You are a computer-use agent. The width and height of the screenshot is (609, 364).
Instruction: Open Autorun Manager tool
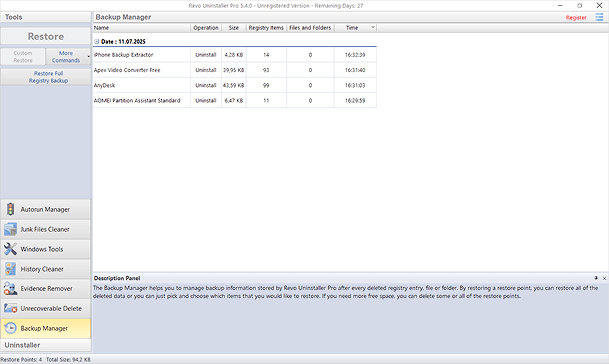click(45, 209)
